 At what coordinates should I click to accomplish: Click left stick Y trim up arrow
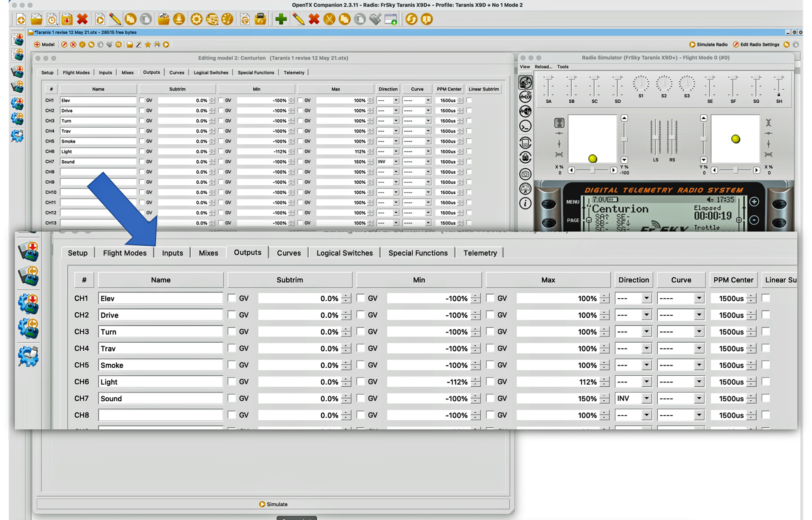pyautogui.click(x=624, y=118)
